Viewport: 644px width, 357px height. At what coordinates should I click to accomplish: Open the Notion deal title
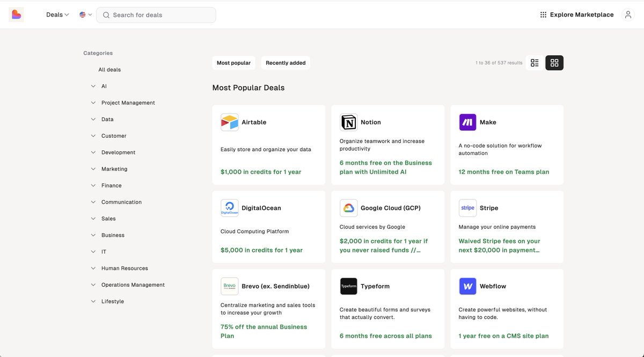pyautogui.click(x=371, y=122)
